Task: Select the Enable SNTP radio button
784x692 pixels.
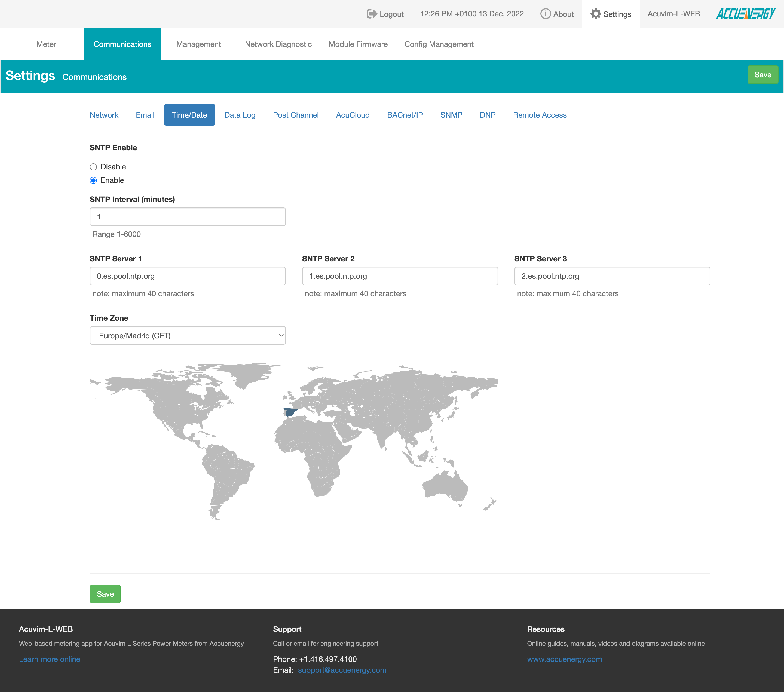Action: click(x=93, y=180)
